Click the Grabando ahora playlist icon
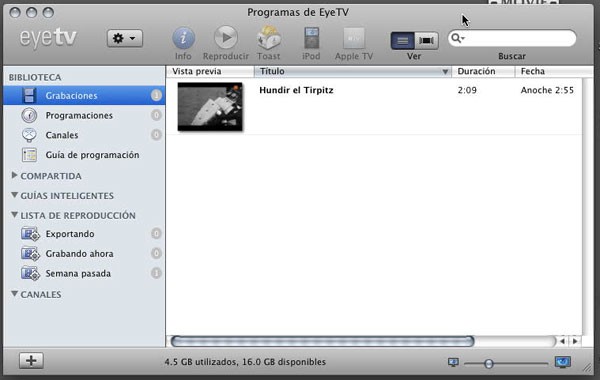This screenshot has height=380, width=600. (30, 254)
